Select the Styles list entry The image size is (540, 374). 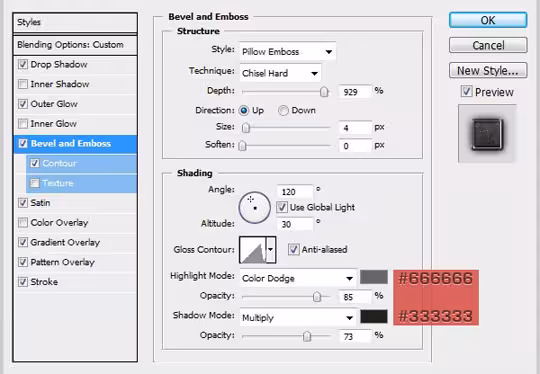75,22
